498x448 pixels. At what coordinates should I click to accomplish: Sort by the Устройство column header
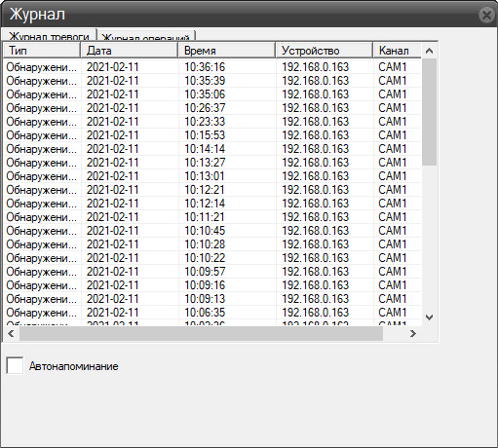point(325,51)
